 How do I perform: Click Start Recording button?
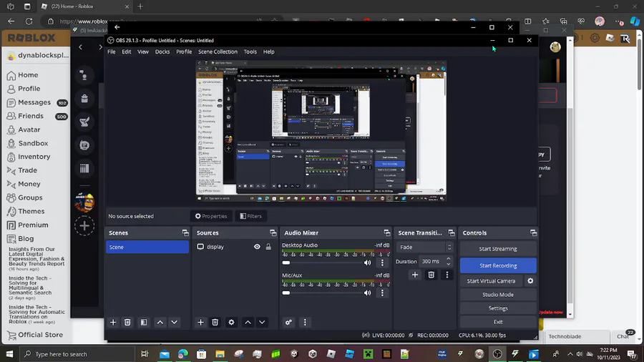tap(498, 265)
